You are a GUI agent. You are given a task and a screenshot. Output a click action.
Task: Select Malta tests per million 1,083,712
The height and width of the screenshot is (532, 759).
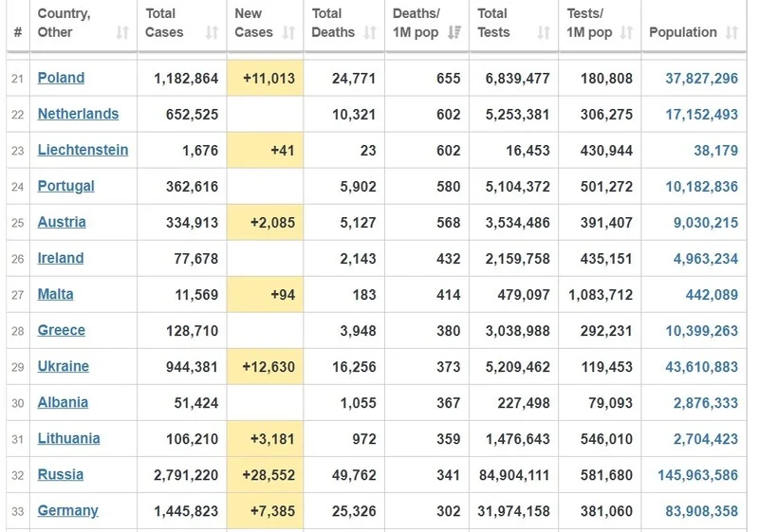[601, 295]
